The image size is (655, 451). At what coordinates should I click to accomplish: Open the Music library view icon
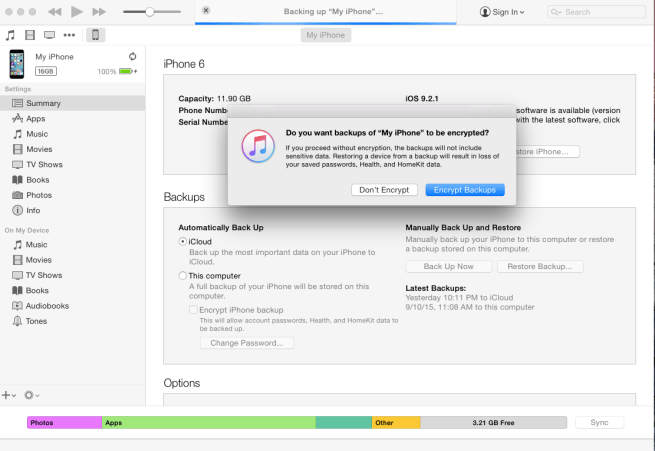coord(10,35)
